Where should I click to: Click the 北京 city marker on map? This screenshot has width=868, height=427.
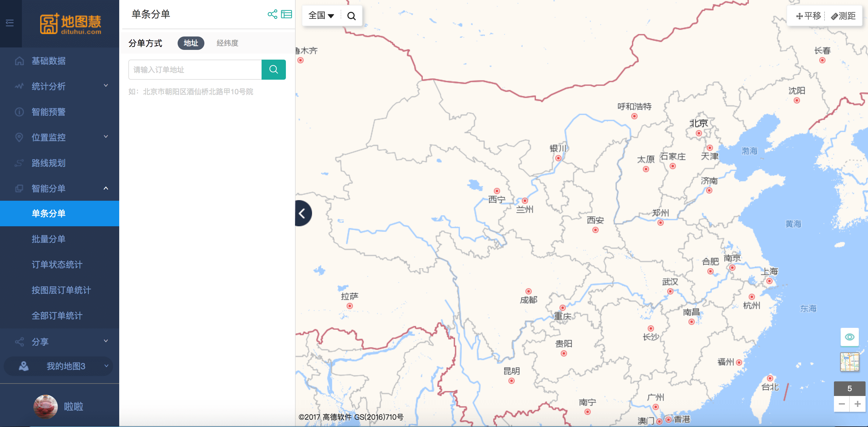(x=699, y=134)
